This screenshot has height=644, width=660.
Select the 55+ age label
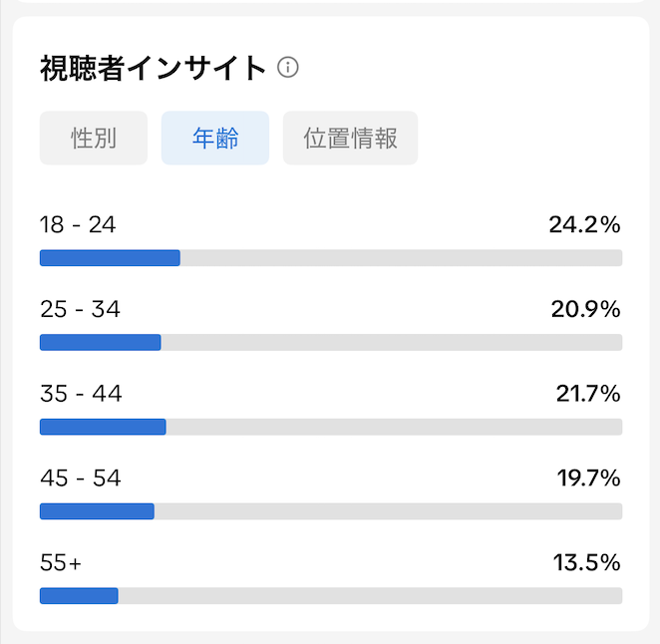tap(61, 562)
